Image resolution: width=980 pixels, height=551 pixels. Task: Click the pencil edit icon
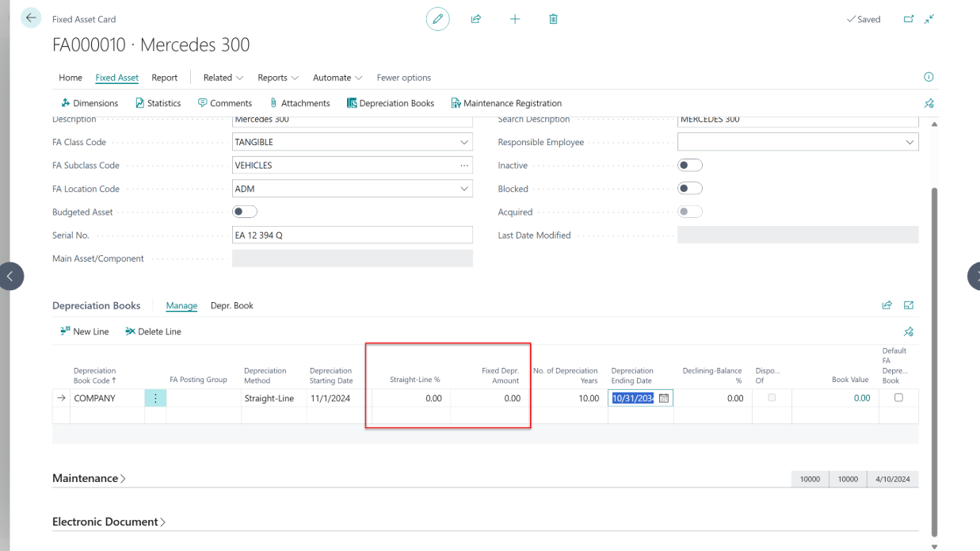[x=437, y=19]
